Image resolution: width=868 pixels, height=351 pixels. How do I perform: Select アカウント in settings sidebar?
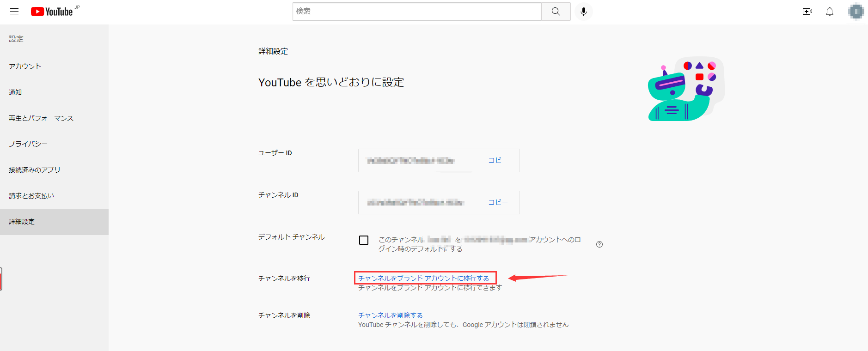point(54,67)
